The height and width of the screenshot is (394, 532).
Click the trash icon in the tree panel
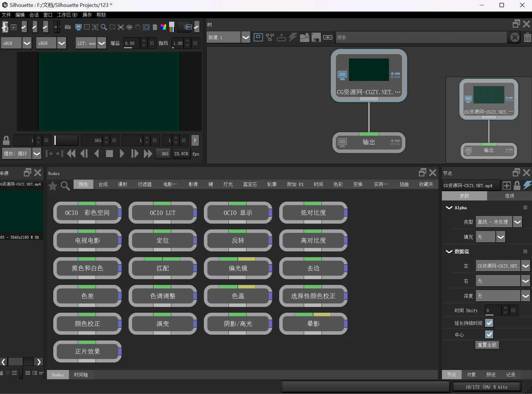coord(527,38)
